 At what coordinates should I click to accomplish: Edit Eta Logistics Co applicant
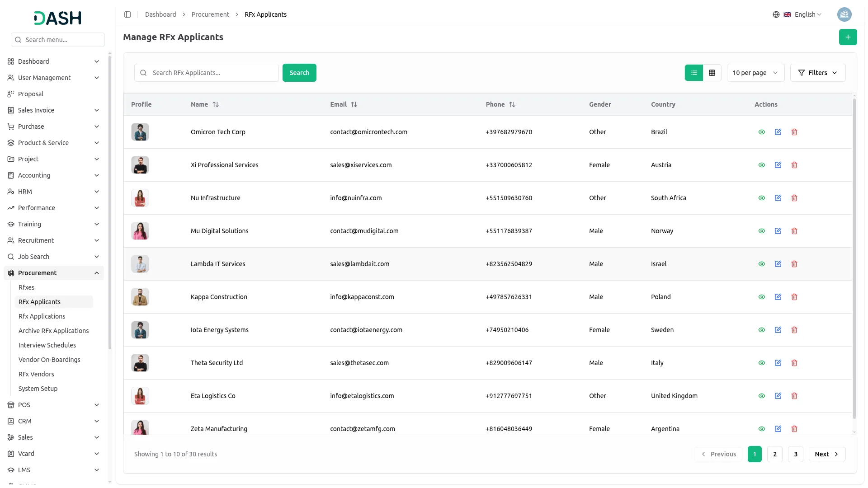pyautogui.click(x=778, y=396)
